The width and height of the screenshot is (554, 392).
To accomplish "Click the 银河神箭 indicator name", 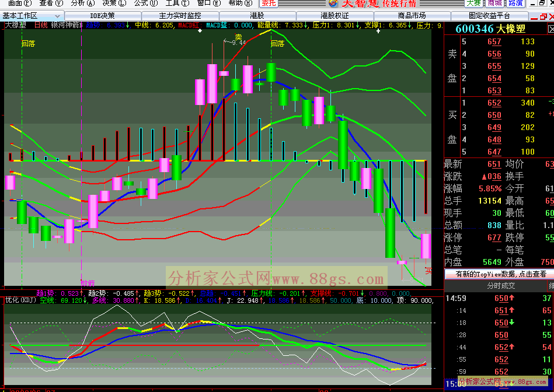I will (66, 25).
